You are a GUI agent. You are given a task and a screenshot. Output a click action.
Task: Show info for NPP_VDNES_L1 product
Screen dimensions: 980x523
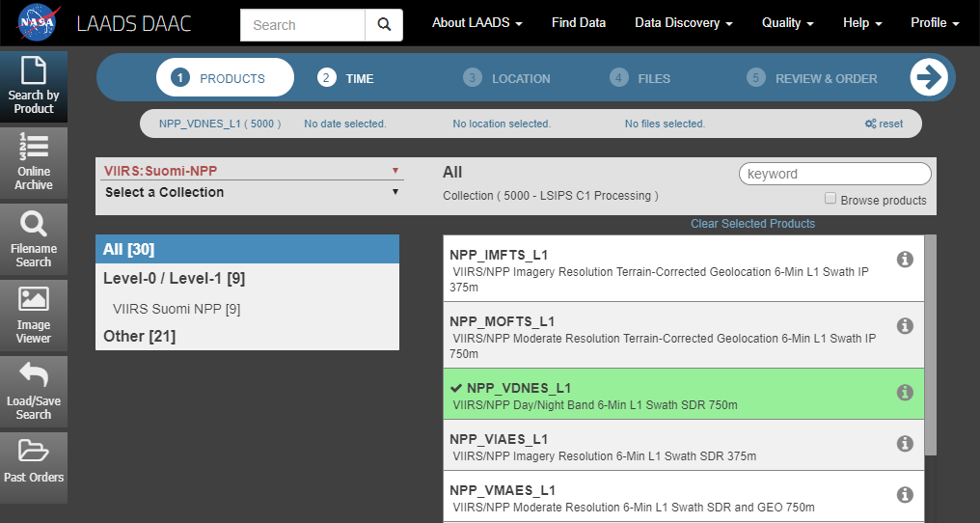(905, 392)
